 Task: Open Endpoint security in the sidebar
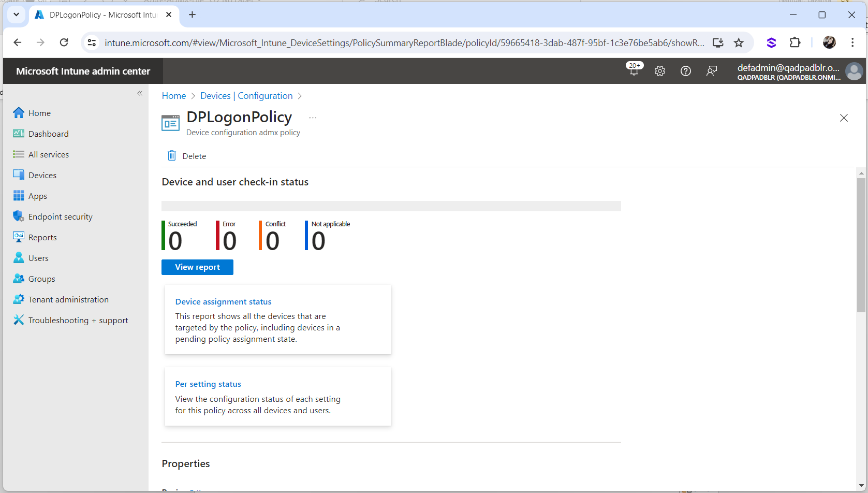click(x=52, y=216)
